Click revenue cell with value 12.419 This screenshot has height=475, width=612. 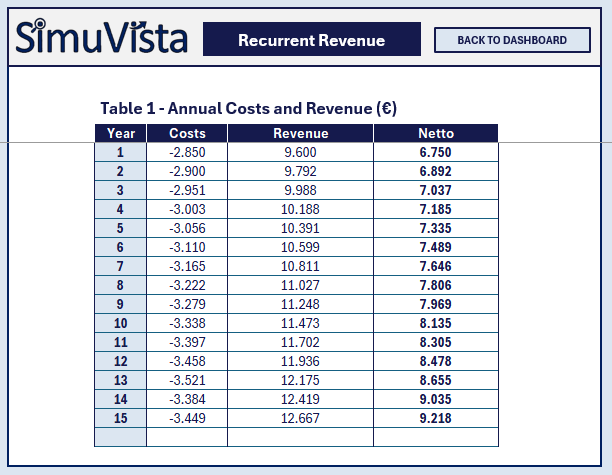tap(300, 399)
